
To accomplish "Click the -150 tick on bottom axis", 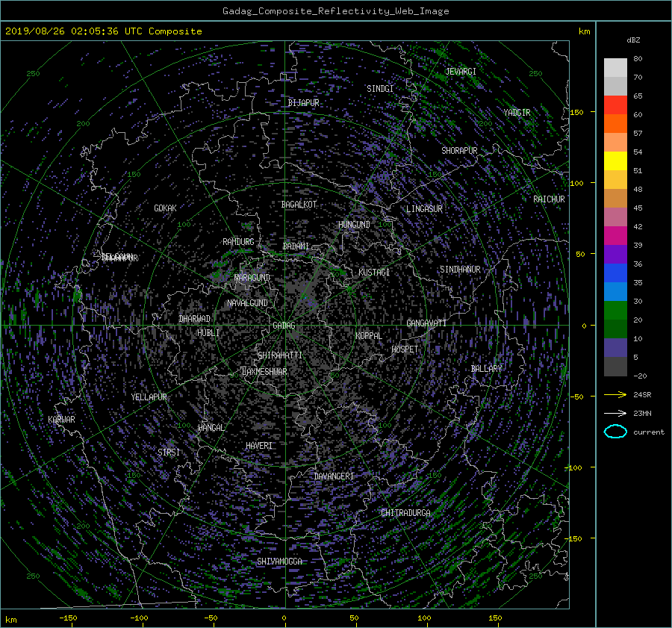I will [x=68, y=618].
